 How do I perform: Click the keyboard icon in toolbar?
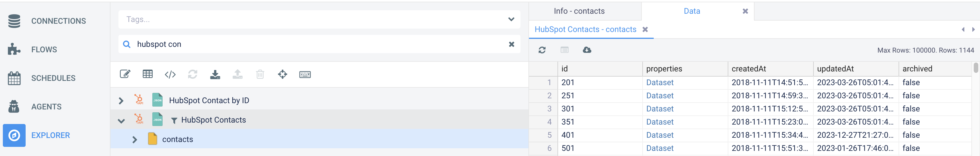pos(305,74)
